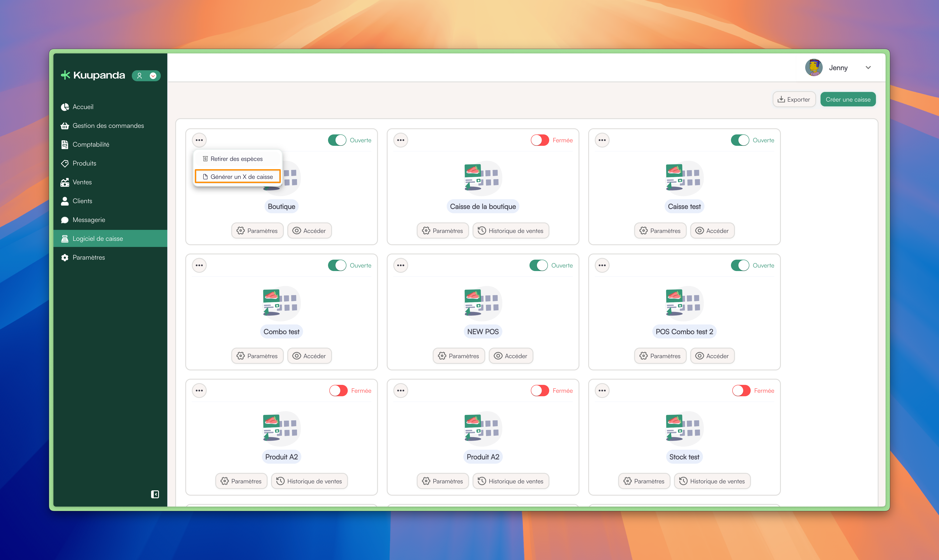This screenshot has width=939, height=560.
Task: Open Gestion des commandes basket icon
Action: pyautogui.click(x=65, y=126)
